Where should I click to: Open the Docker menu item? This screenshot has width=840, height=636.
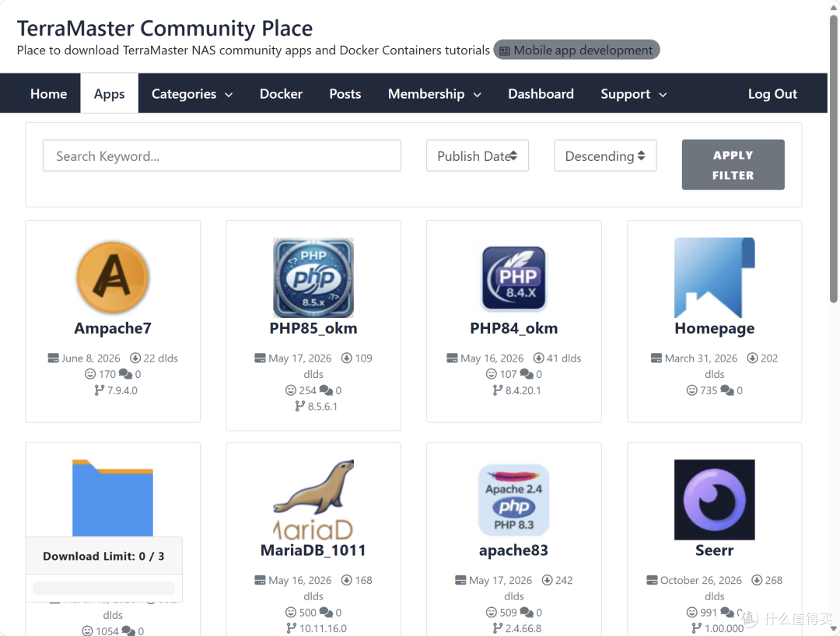point(282,93)
